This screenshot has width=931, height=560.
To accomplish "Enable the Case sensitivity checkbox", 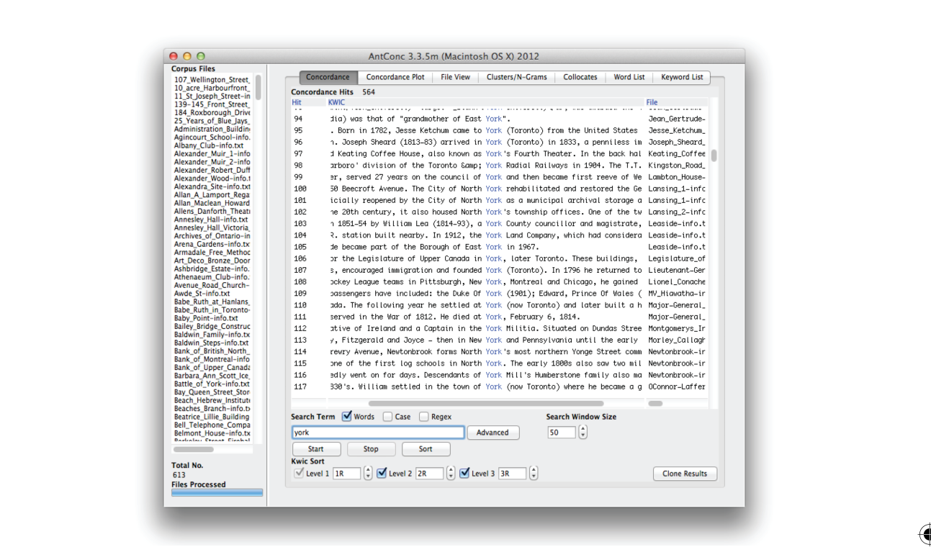I will click(387, 417).
